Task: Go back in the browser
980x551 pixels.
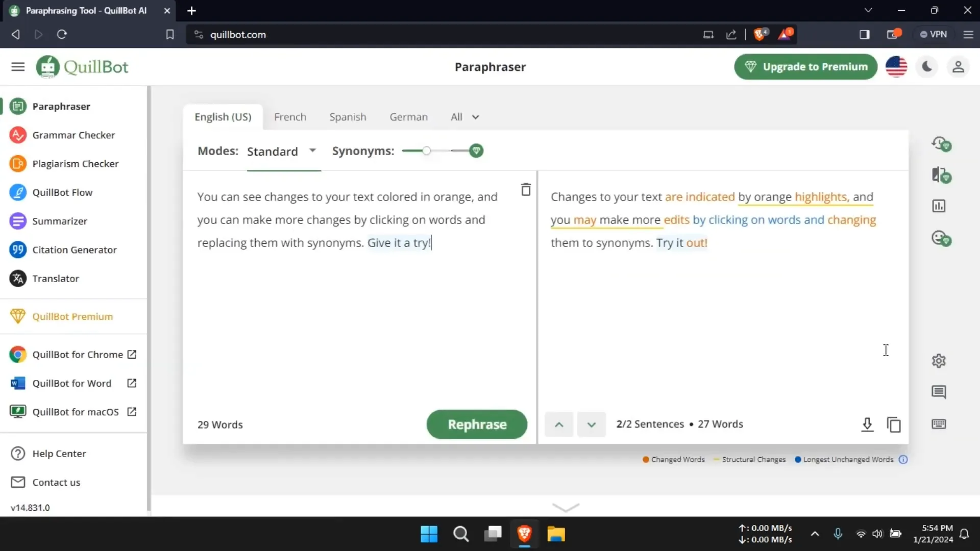Action: (x=15, y=34)
